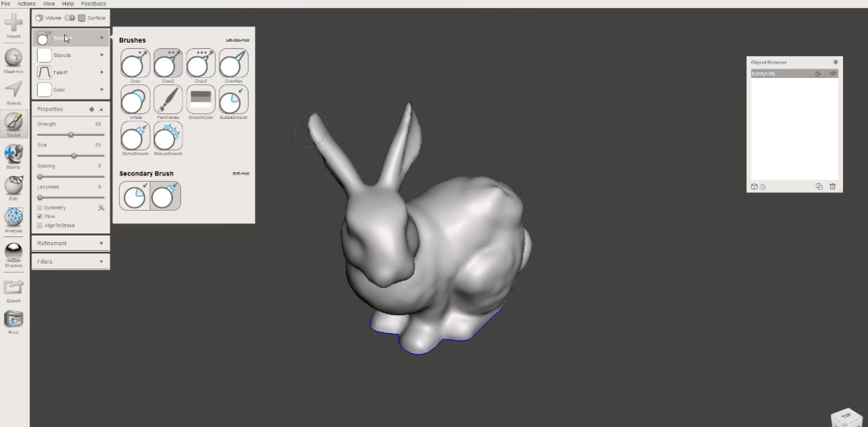Screen dimensions: 868x427
Task: Uncheck the Flow checkbox
Action: coord(40,216)
